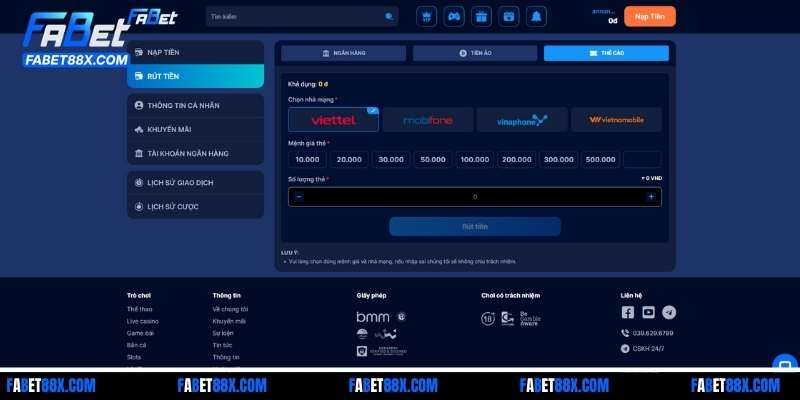
Task: Decrease card quantity with minus button
Action: tap(299, 197)
